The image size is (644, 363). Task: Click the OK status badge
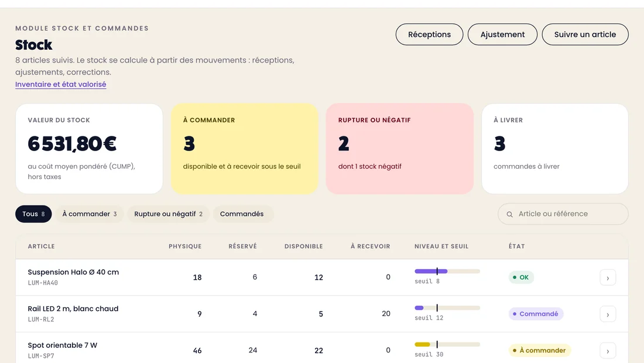pos(521,277)
